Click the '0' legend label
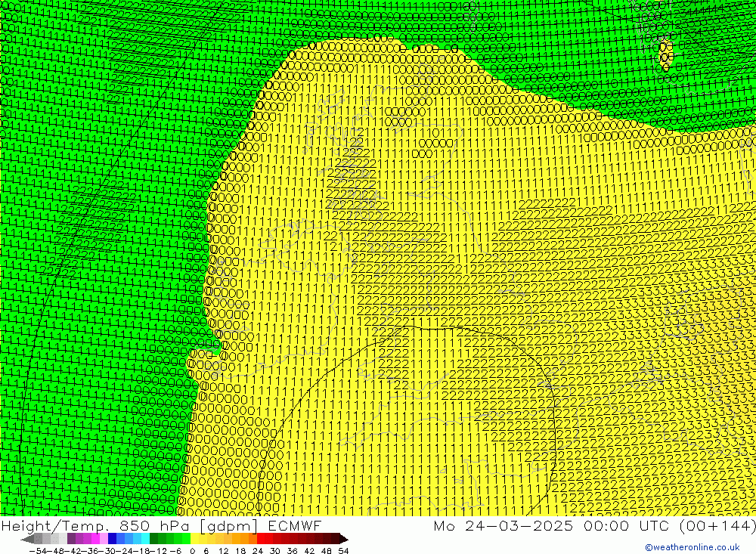The height and width of the screenshot is (554, 756). 192,551
